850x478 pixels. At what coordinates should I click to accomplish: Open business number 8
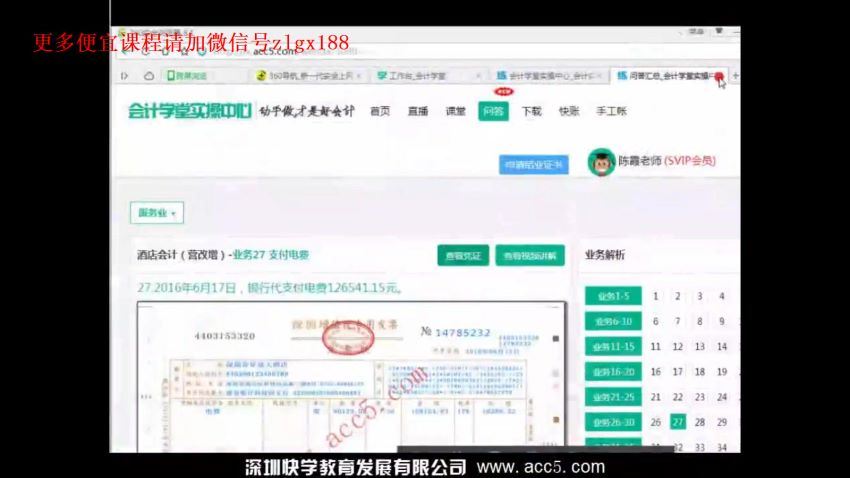point(700,321)
